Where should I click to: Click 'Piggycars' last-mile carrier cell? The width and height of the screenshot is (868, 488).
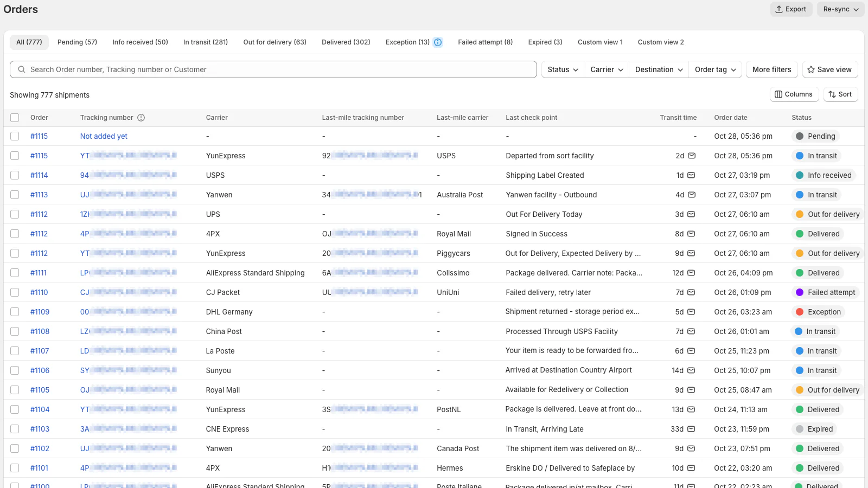tap(454, 253)
